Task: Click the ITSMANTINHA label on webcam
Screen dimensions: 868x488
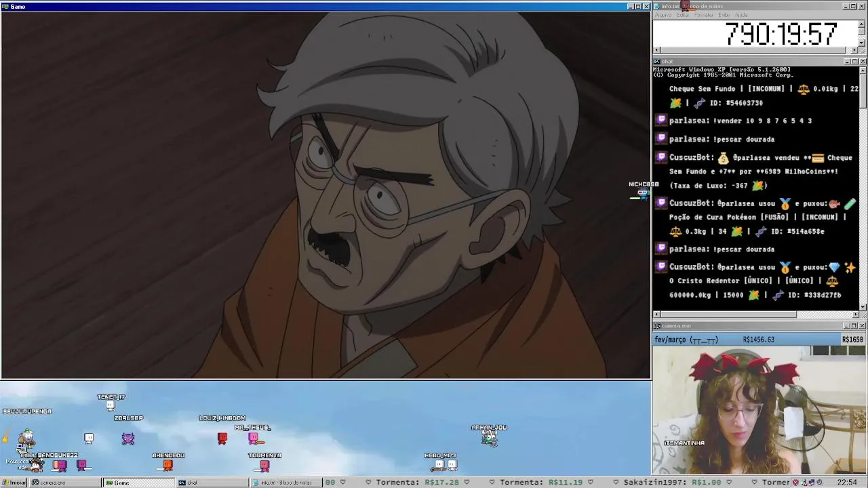Action: tap(684, 443)
